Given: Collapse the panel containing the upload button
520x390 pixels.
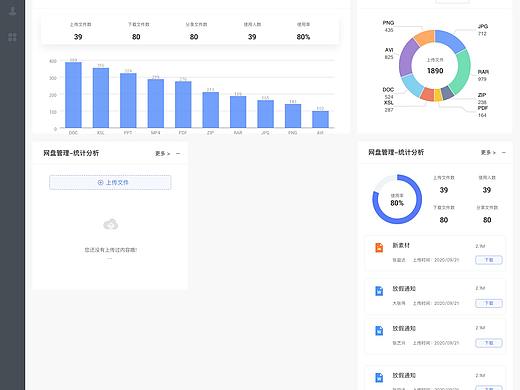Looking at the screenshot, I should 178,153.
